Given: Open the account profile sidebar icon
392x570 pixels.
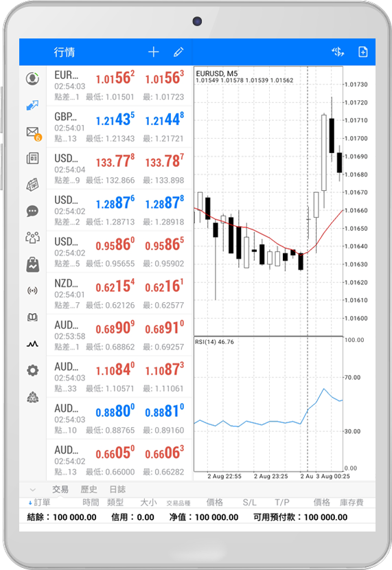Looking at the screenshot, I should click(x=32, y=78).
